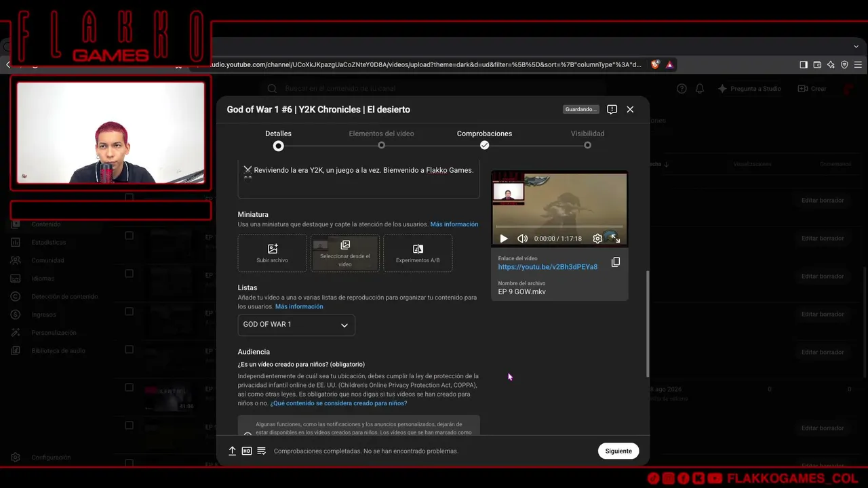868x488 pixels.
Task: Open Personalización in the Studio sidebar
Action: [x=54, y=333]
